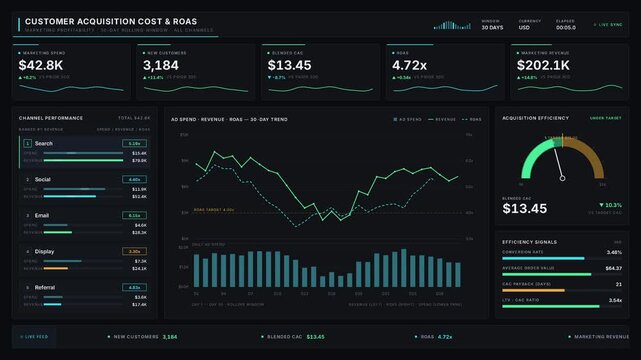Select the Search channel row
Viewport: 641px width, 360px height.
tap(85, 152)
